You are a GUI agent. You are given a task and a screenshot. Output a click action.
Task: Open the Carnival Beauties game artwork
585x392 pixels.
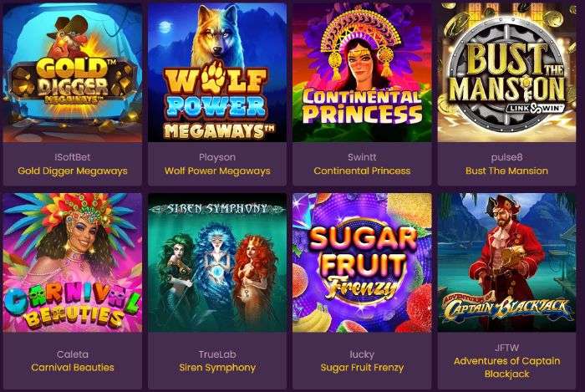73,262
